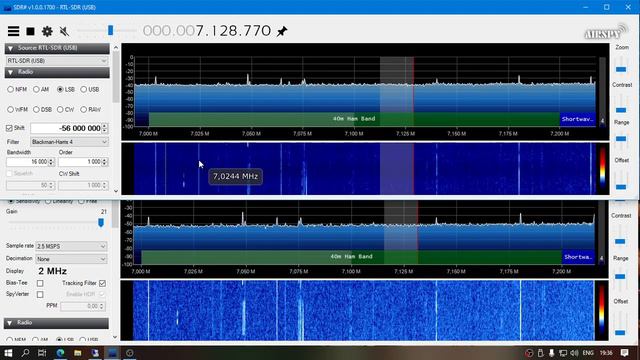Click the 40m Ham Band label in back window
640x360 pixels.
351,257
